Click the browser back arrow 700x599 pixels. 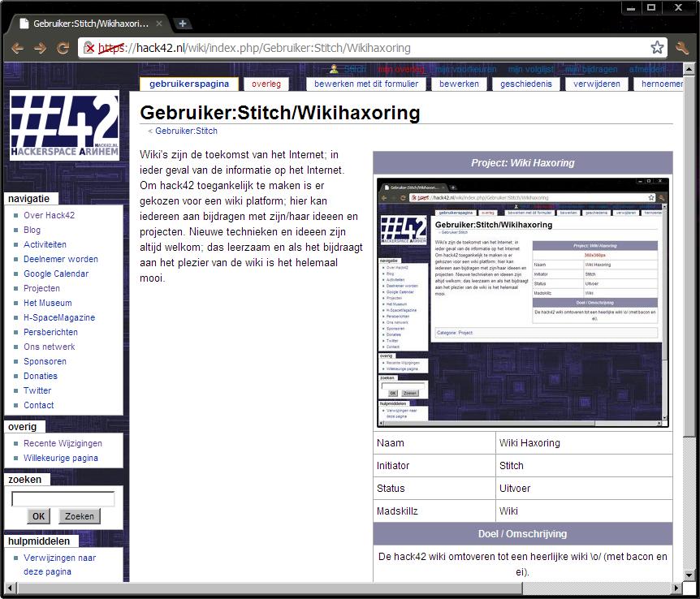pos(17,48)
